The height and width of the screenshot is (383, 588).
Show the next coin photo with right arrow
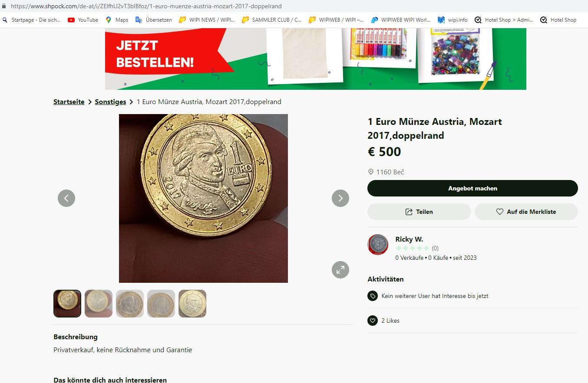340,198
